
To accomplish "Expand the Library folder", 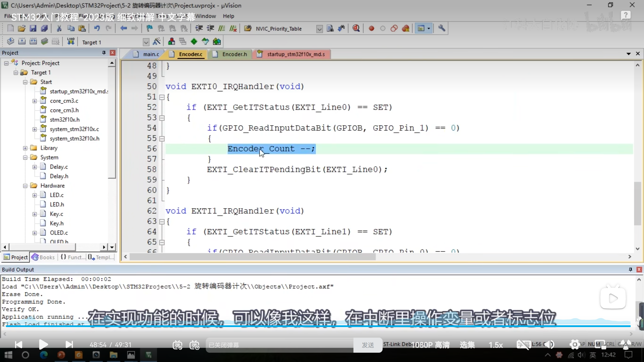I will 25,148.
